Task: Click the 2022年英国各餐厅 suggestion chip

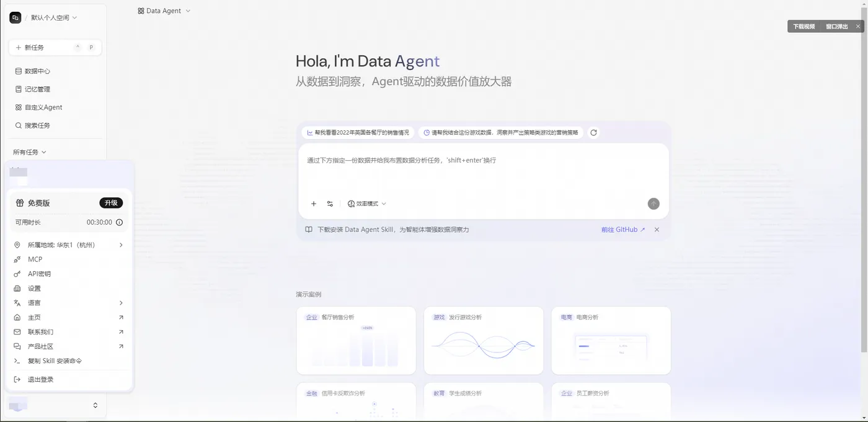Action: coord(358,133)
